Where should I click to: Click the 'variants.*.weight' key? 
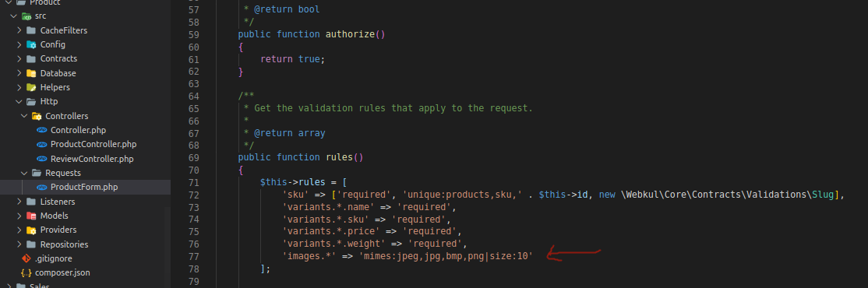(x=333, y=244)
